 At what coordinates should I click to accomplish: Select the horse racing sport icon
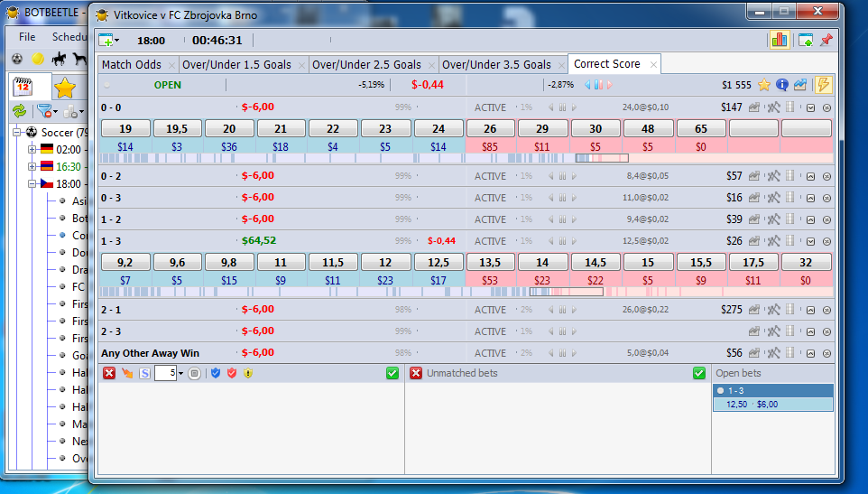point(59,58)
